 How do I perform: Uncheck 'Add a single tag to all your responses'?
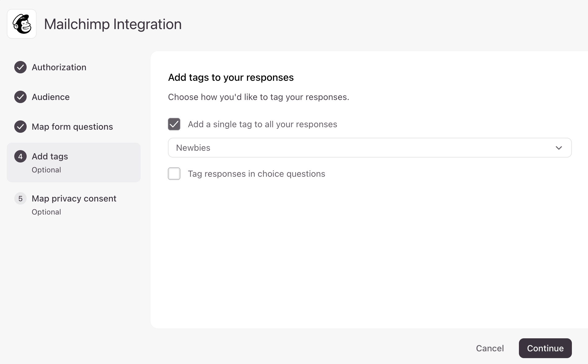174,124
